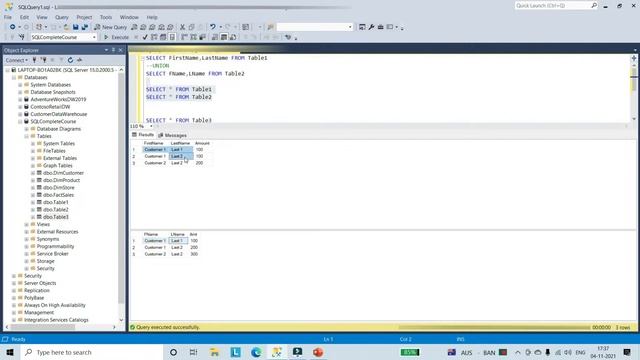Click the Toolbox icon in toolbar
Screen dimensions: 640x360
380,27
